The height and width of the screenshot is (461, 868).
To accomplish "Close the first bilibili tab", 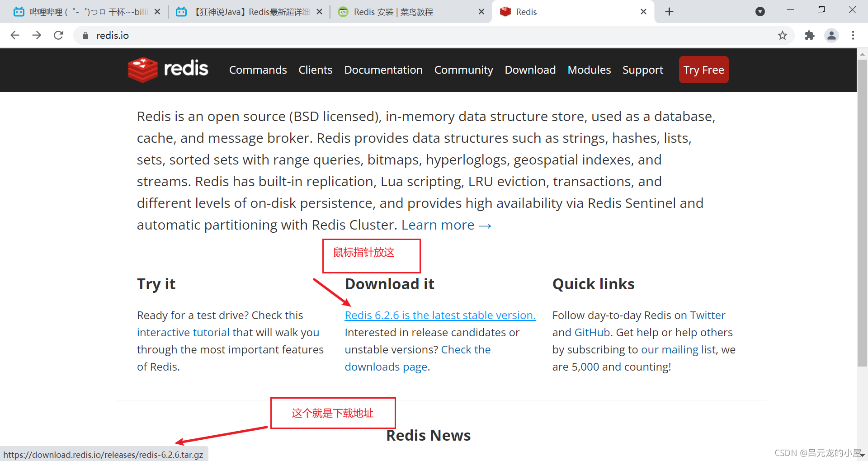I will (x=157, y=12).
